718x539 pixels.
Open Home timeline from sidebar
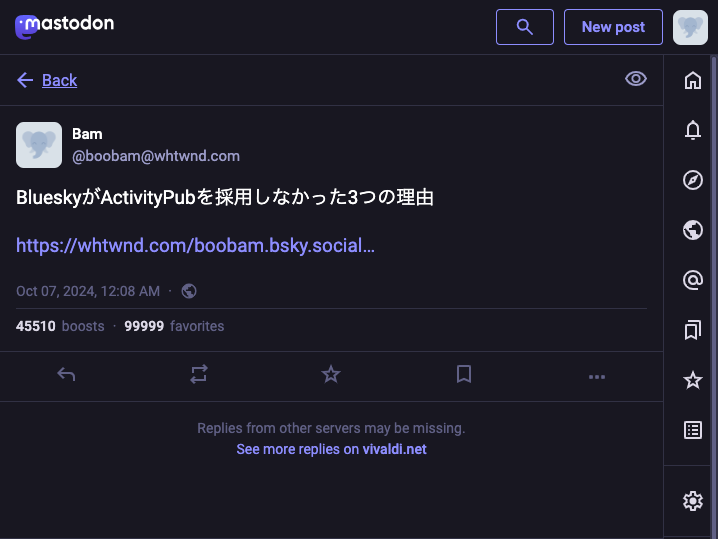pos(692,80)
